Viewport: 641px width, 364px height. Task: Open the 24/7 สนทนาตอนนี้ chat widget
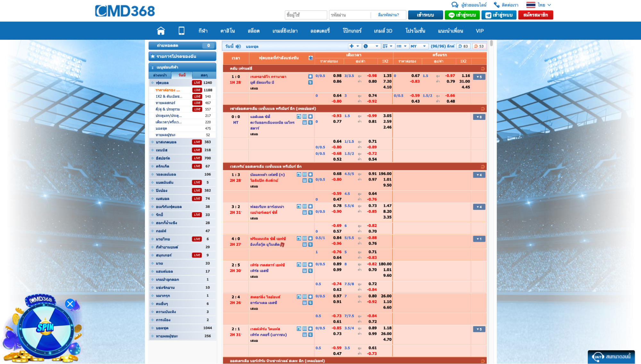611,357
